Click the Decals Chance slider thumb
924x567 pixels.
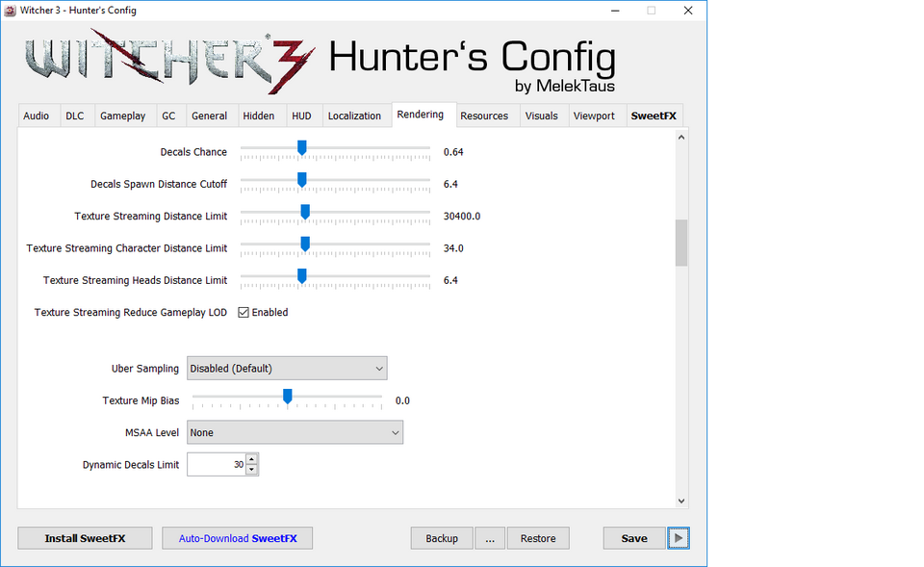(301, 148)
